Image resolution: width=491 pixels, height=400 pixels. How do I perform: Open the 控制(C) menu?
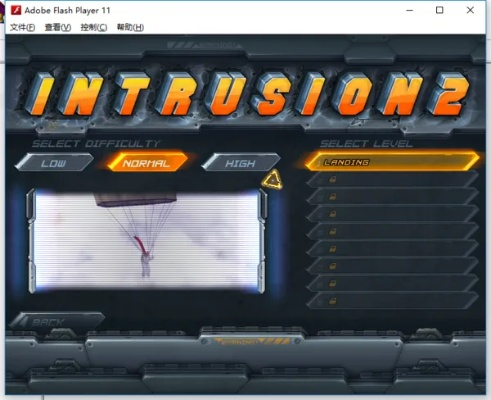(94, 27)
